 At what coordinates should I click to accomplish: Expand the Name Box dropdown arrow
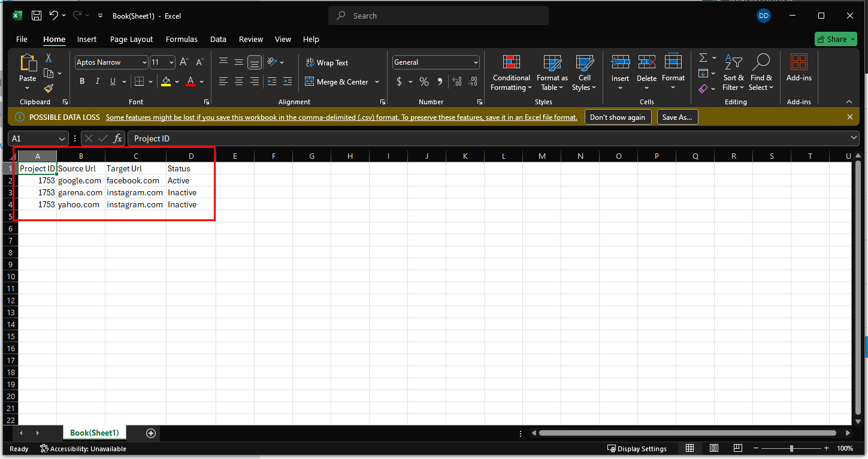click(62, 138)
